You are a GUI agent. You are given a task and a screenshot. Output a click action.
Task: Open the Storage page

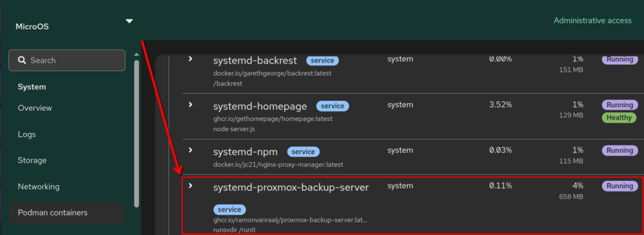tap(32, 161)
